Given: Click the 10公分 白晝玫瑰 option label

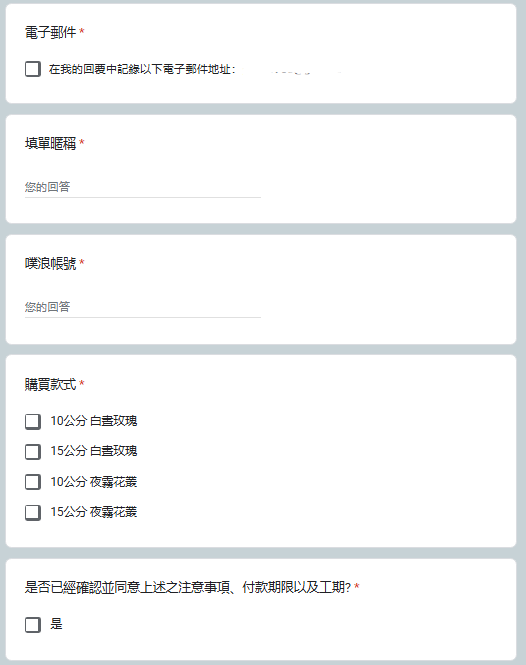Looking at the screenshot, I should pyautogui.click(x=94, y=421).
